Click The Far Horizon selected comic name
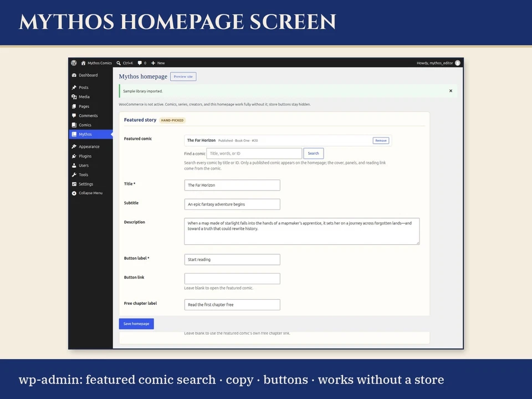Image resolution: width=532 pixels, height=399 pixels. (201, 140)
